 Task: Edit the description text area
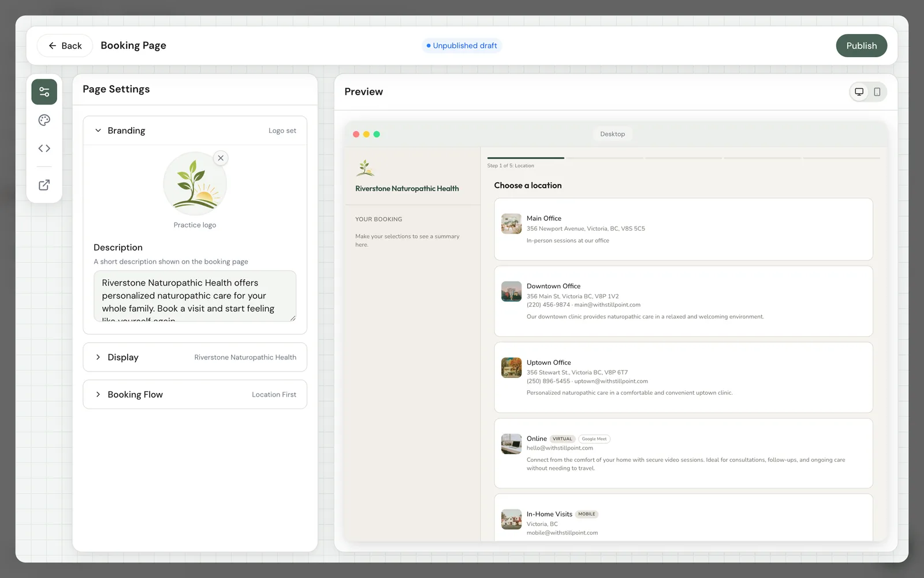point(195,296)
